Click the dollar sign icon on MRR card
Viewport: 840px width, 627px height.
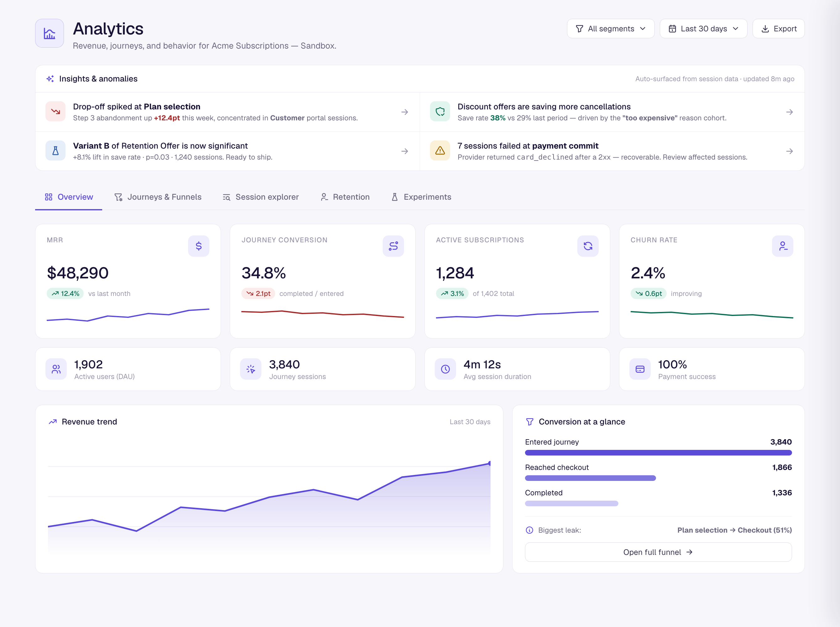pos(199,246)
